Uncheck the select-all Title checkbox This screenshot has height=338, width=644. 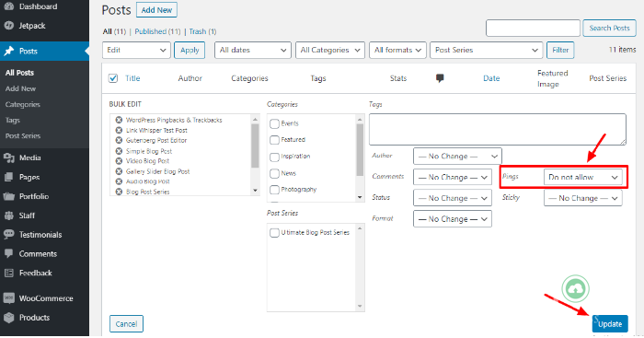pyautogui.click(x=113, y=78)
